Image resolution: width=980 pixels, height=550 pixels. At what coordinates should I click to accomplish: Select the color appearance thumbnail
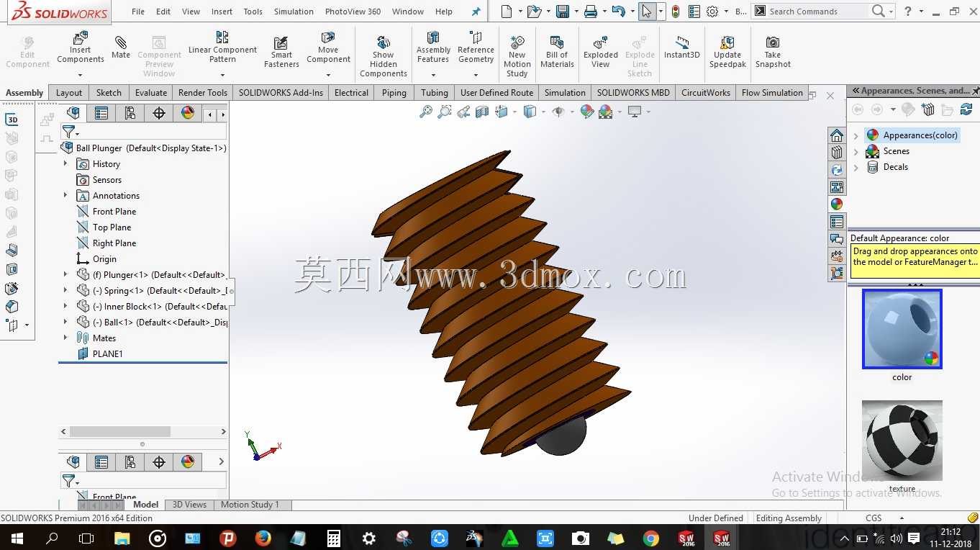tap(902, 329)
